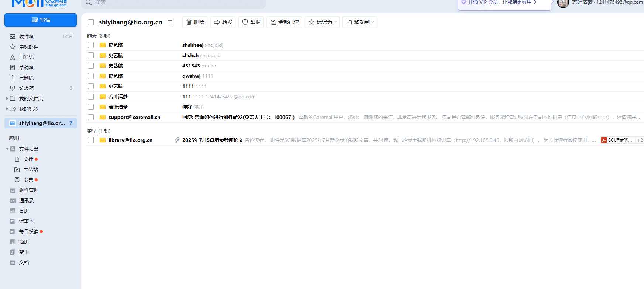Click the user avatar at top right
Image resolution: width=644 pixels, height=289 pixels.
pyautogui.click(x=563, y=3)
